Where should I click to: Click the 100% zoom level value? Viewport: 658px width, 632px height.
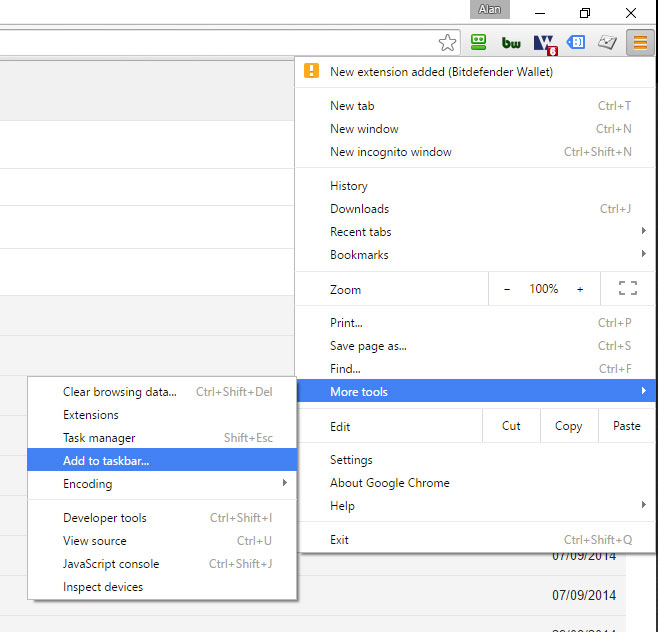(x=543, y=289)
